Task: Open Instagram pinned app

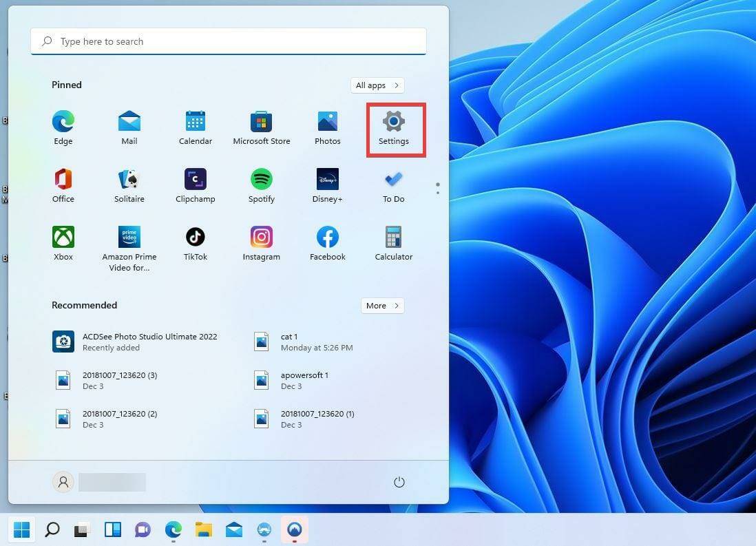Action: tap(261, 236)
